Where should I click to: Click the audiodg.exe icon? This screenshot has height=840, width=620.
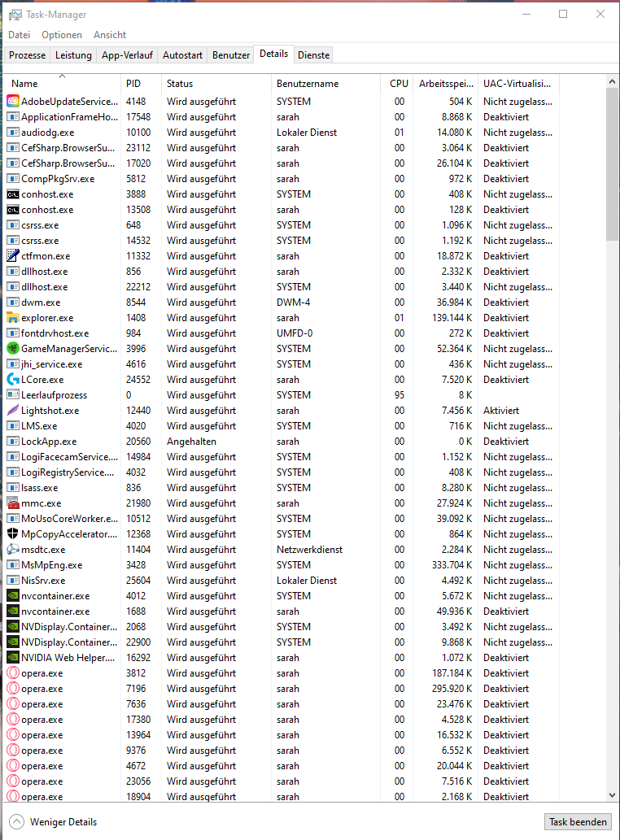click(x=13, y=133)
